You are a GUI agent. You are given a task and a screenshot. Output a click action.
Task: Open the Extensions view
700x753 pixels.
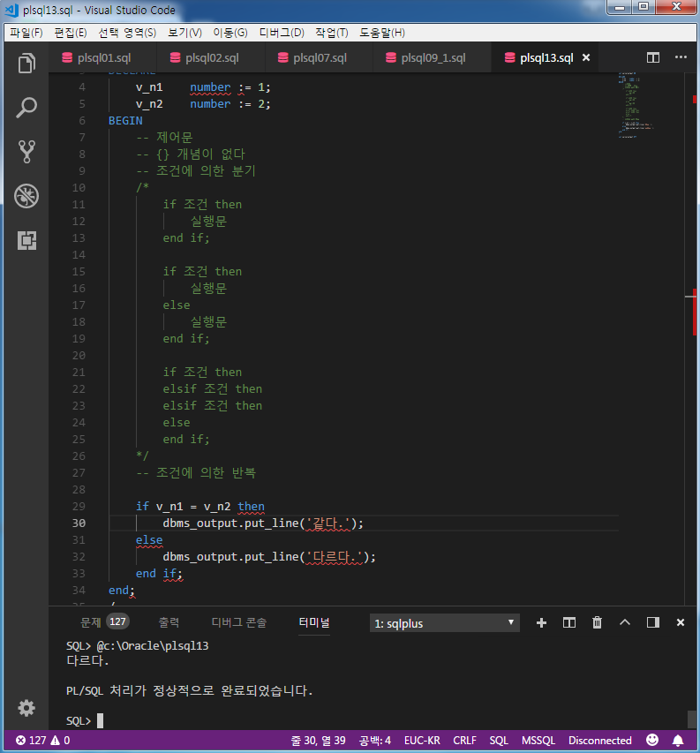(26, 240)
